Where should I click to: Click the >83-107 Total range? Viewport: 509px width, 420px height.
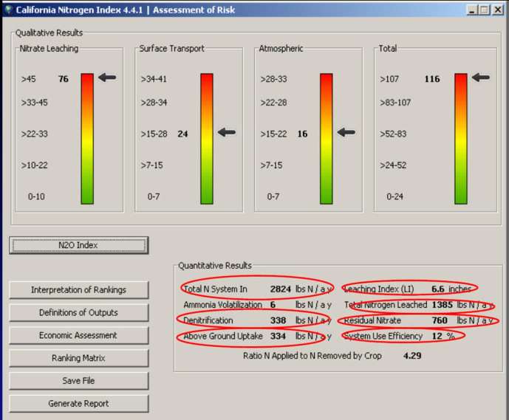click(395, 103)
